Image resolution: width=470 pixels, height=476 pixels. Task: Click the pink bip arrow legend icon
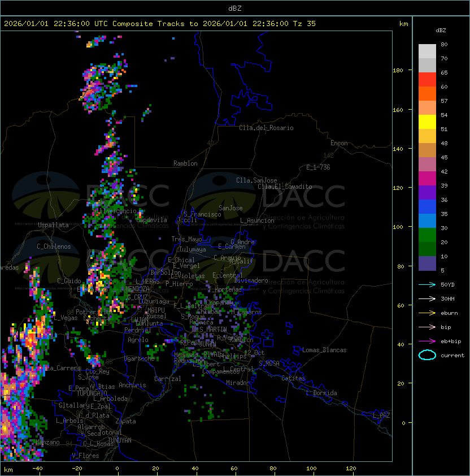pyautogui.click(x=427, y=327)
